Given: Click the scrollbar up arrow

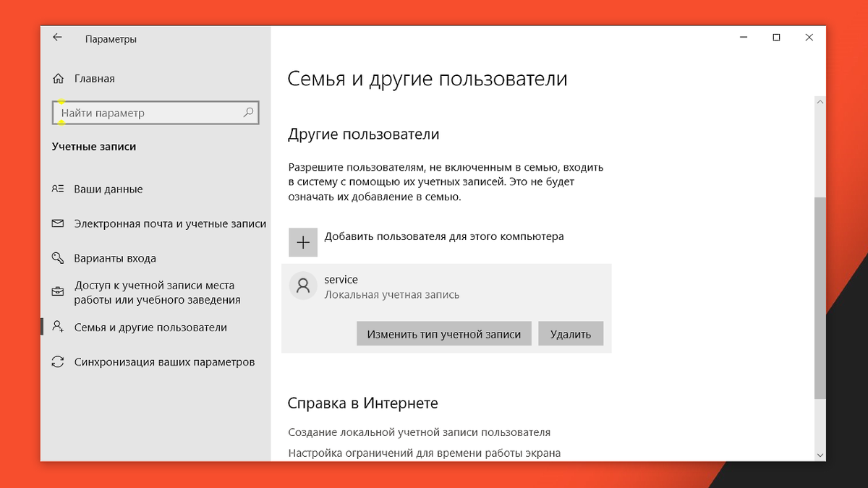Looking at the screenshot, I should coord(820,103).
